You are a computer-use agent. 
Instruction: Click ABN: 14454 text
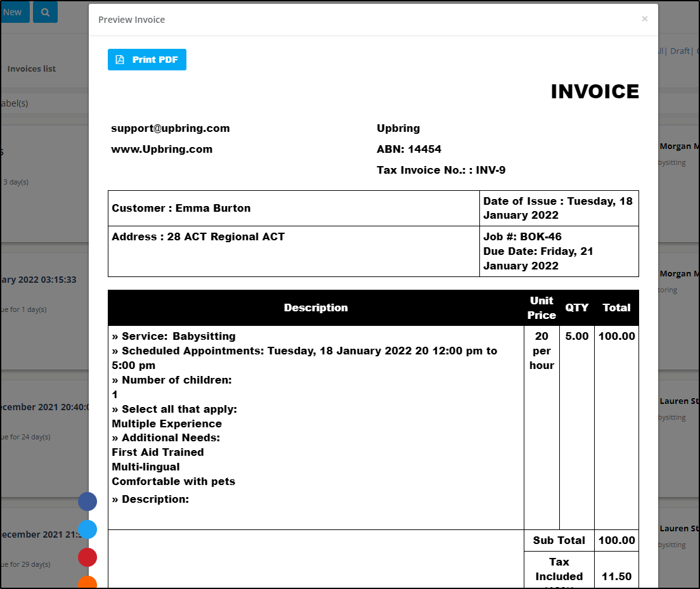(409, 149)
